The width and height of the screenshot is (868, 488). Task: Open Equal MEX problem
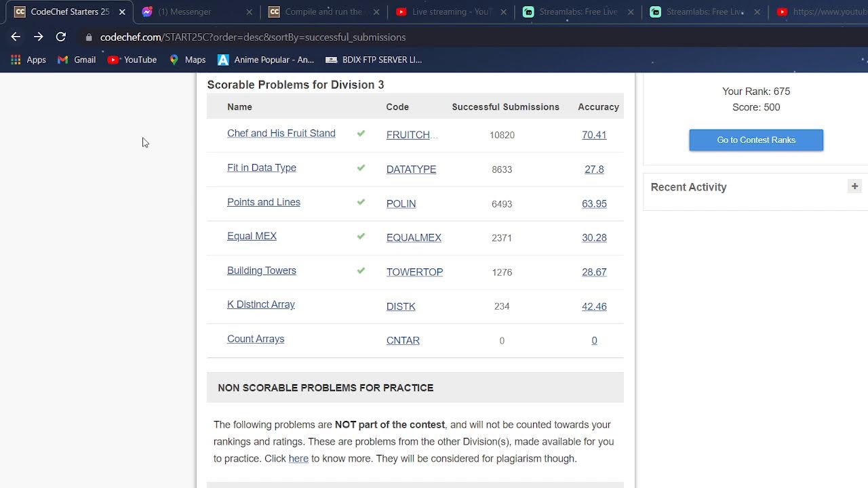252,237
